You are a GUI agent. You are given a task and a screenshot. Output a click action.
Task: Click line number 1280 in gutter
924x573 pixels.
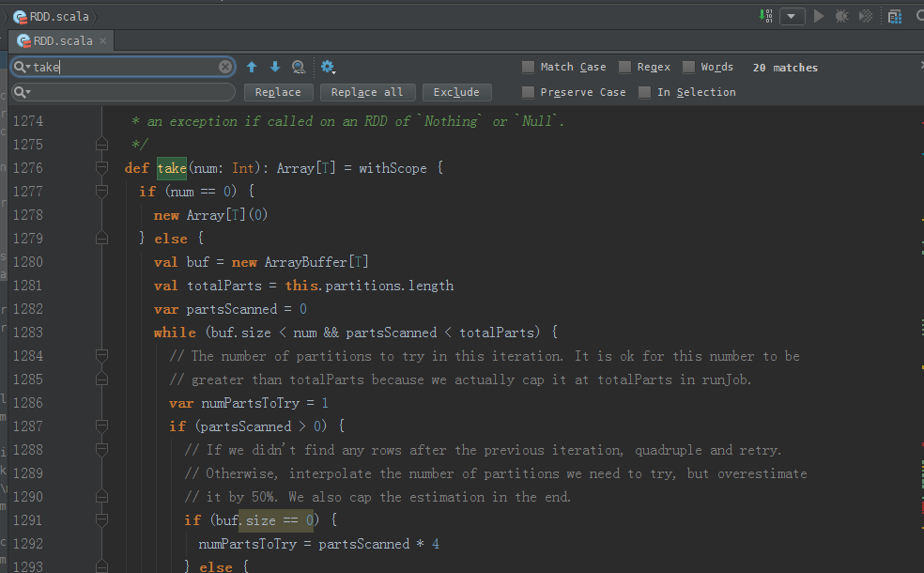tap(27, 262)
